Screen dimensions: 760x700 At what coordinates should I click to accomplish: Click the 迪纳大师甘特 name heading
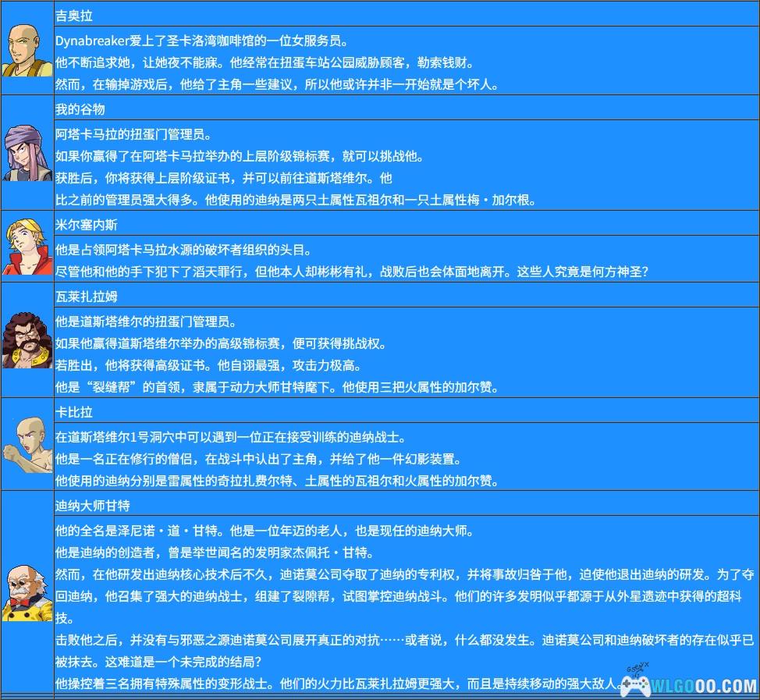(x=92, y=506)
